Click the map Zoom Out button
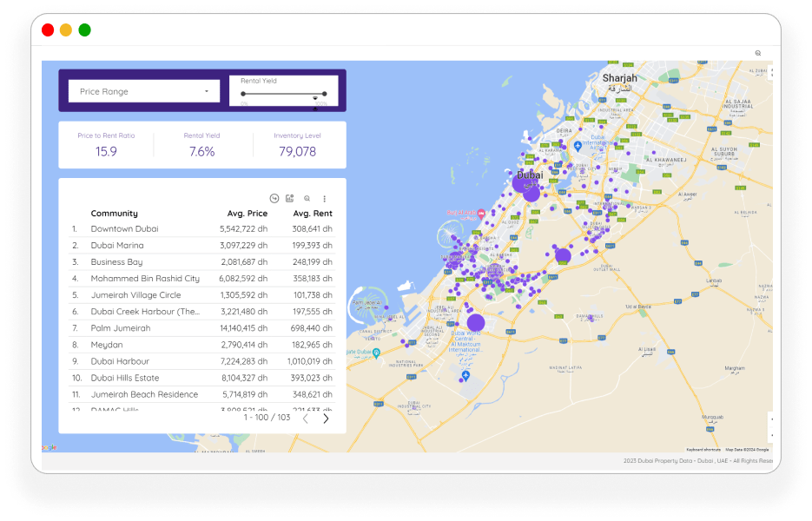This screenshot has height=521, width=812. [x=772, y=435]
